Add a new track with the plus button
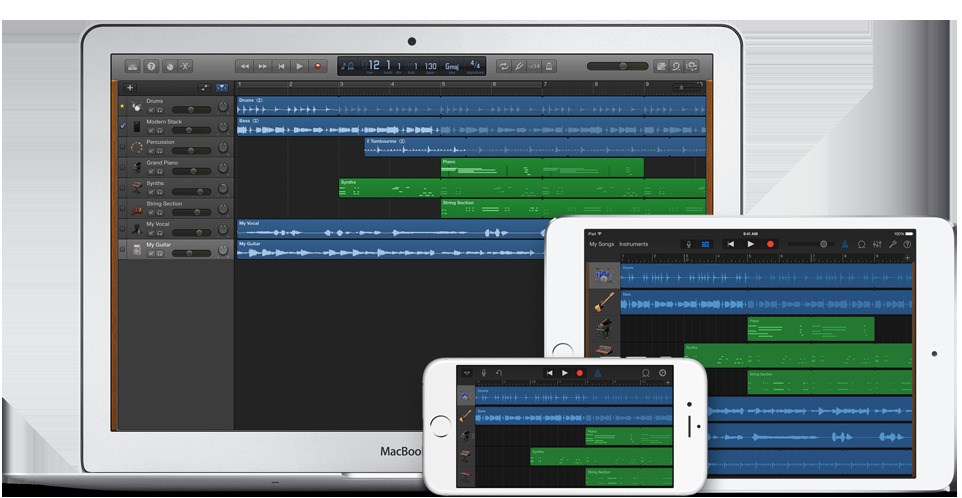Image resolution: width=962 pixels, height=498 pixels. pos(129,88)
